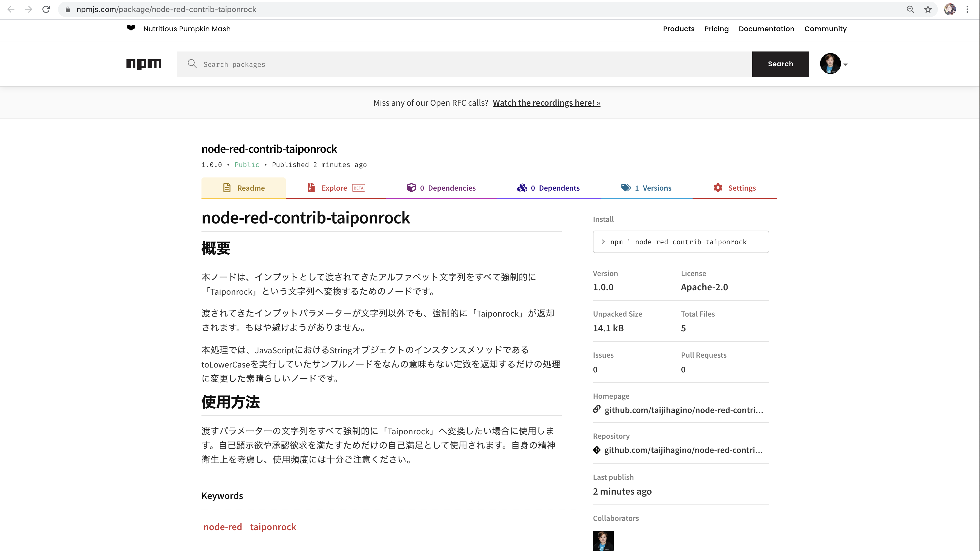The height and width of the screenshot is (551, 980).
Task: Click the black heart icon
Action: [x=131, y=28]
